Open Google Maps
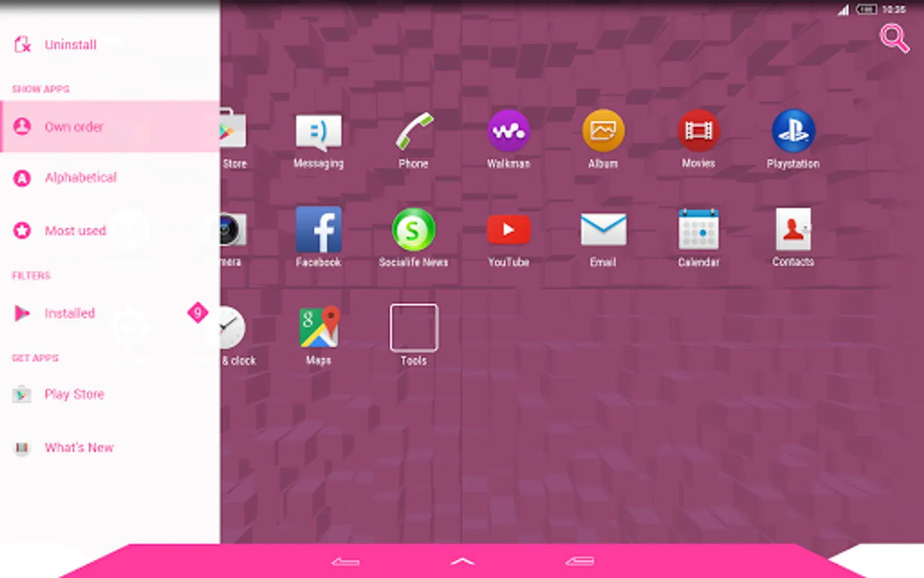Viewport: 924px width, 578px height. (x=318, y=328)
